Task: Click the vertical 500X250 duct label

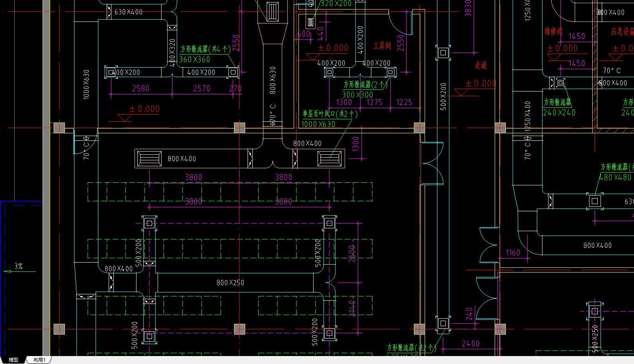Action: (x=595, y=339)
